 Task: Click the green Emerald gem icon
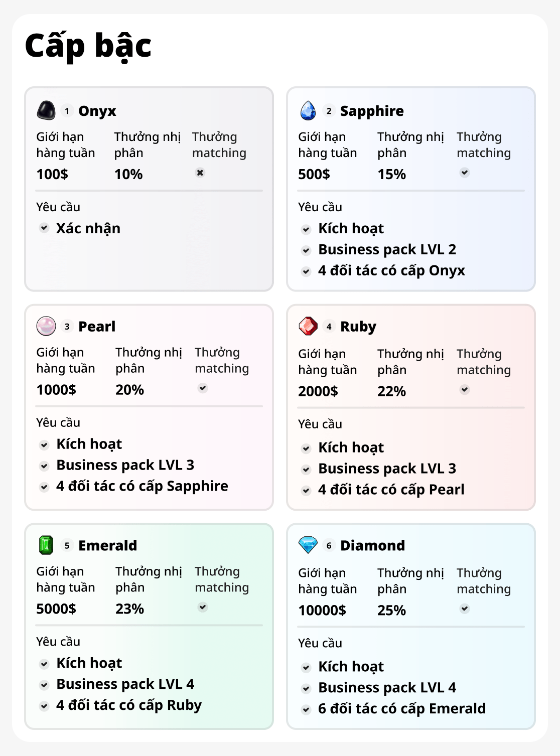point(46,545)
